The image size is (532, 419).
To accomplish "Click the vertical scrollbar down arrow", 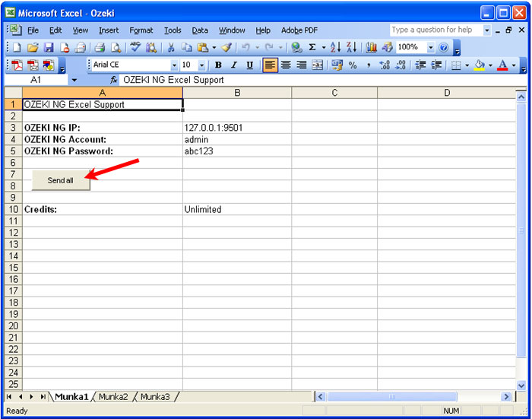I will 521,385.
